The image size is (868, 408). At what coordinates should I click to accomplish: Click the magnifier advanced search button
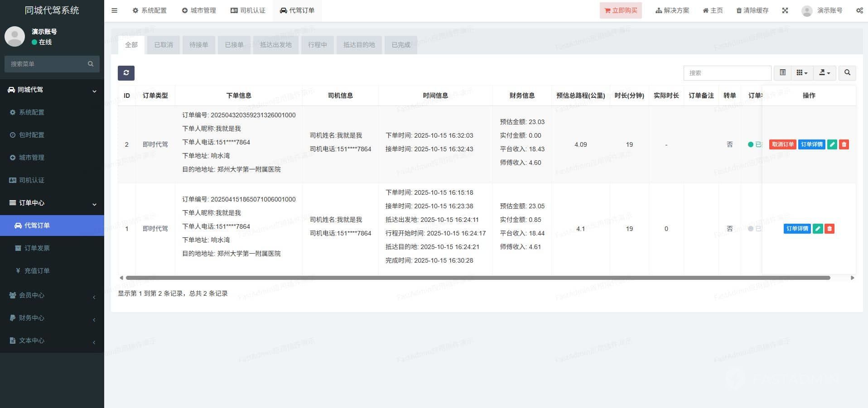coord(847,73)
